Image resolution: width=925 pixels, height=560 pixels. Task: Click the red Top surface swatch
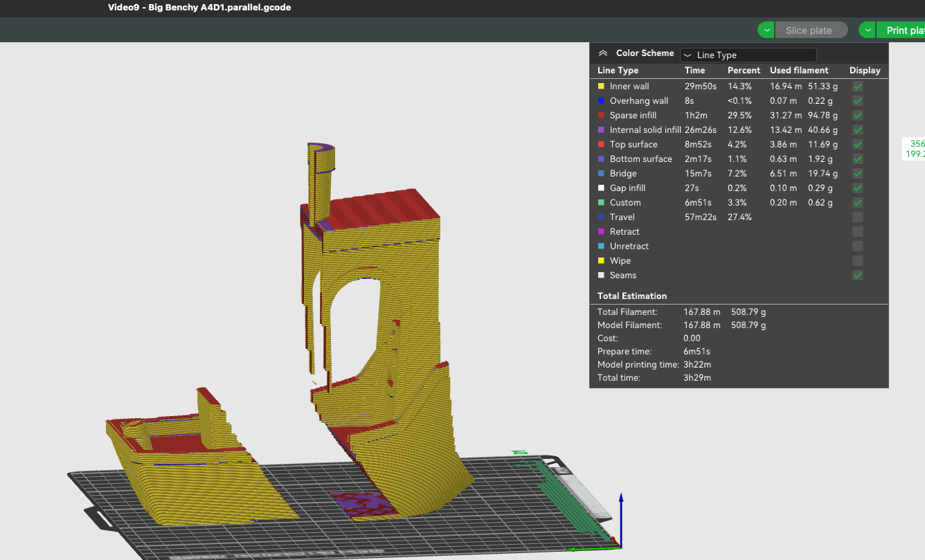click(601, 145)
